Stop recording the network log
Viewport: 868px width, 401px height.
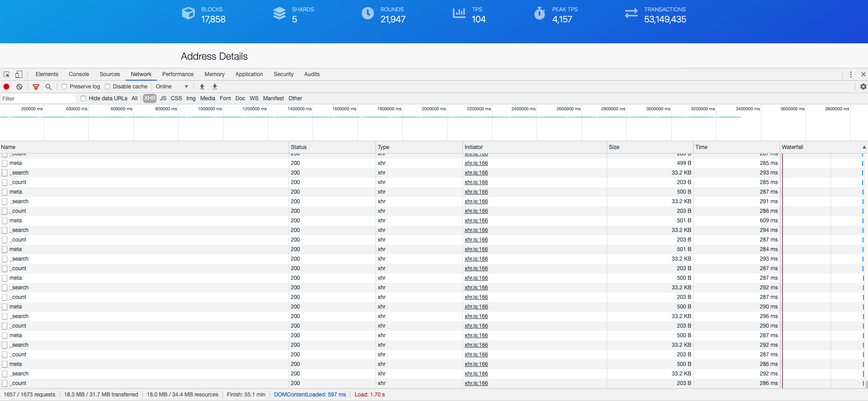6,87
